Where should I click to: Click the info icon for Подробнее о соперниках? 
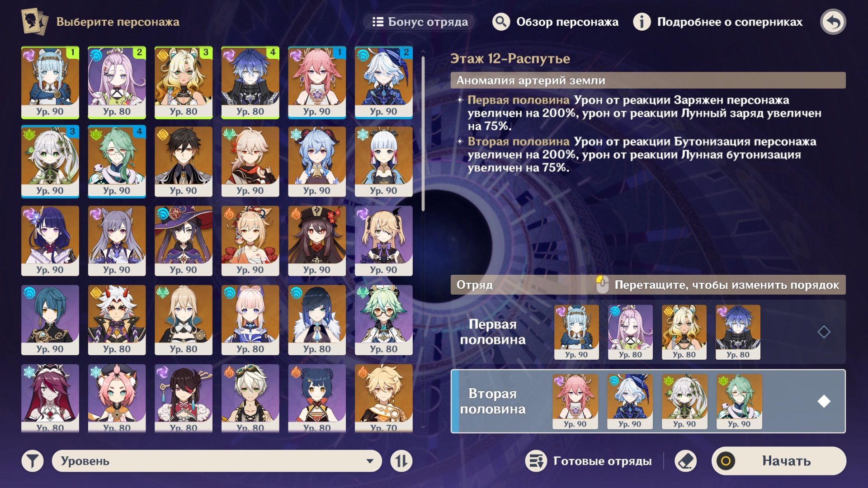click(x=642, y=22)
